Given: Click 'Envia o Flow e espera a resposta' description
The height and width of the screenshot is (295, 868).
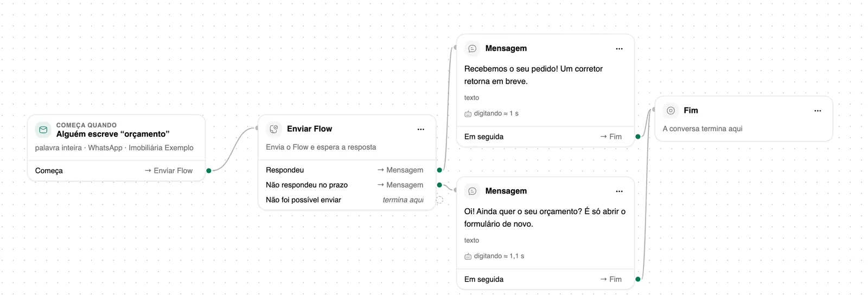Looking at the screenshot, I should coord(321,147).
